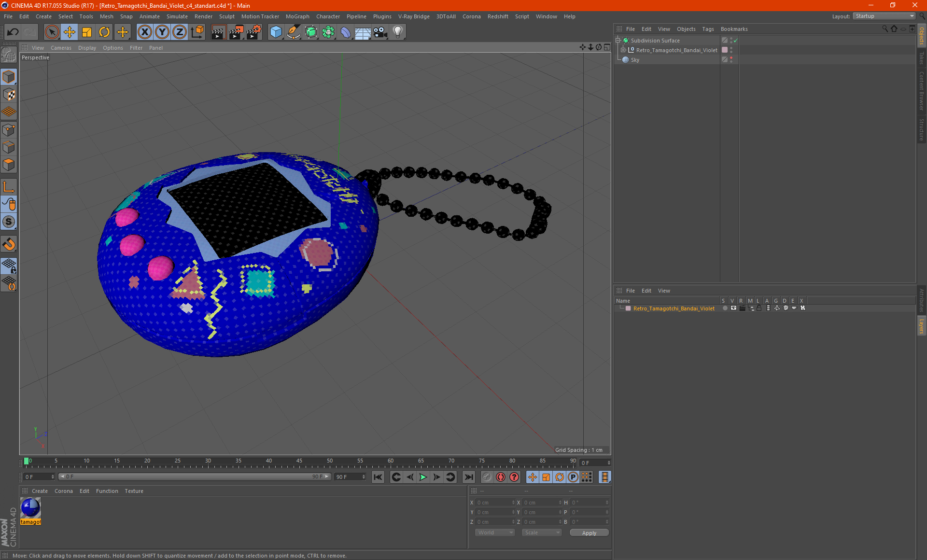Image resolution: width=927 pixels, height=560 pixels.
Task: Go to end of animation
Action: point(468,477)
